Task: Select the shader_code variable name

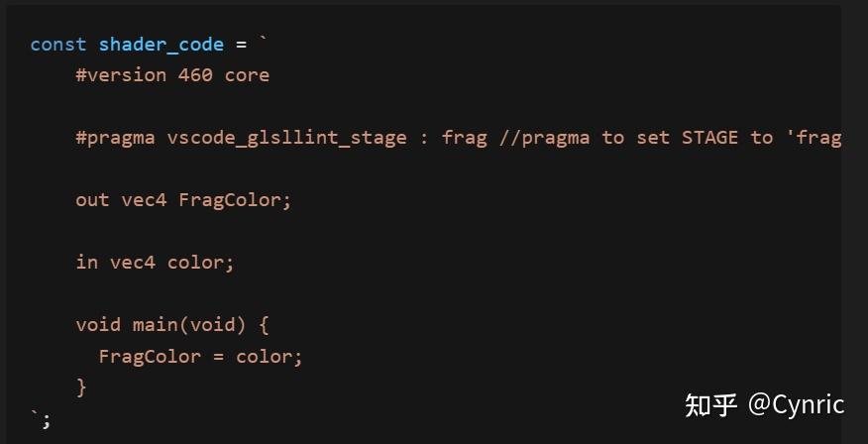Action: tap(162, 45)
